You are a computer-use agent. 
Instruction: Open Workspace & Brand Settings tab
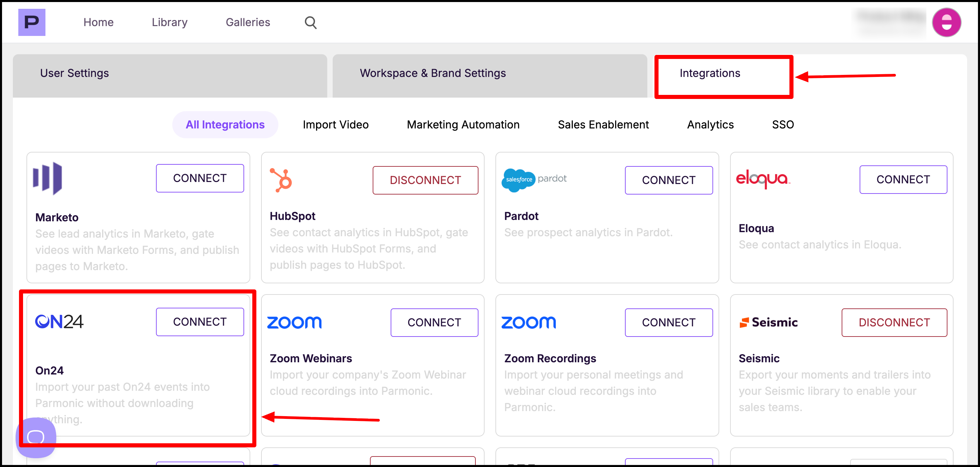pos(433,73)
